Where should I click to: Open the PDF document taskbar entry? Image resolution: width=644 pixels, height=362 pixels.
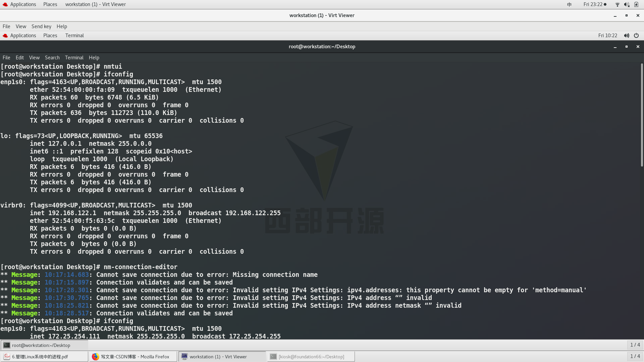click(40, 357)
